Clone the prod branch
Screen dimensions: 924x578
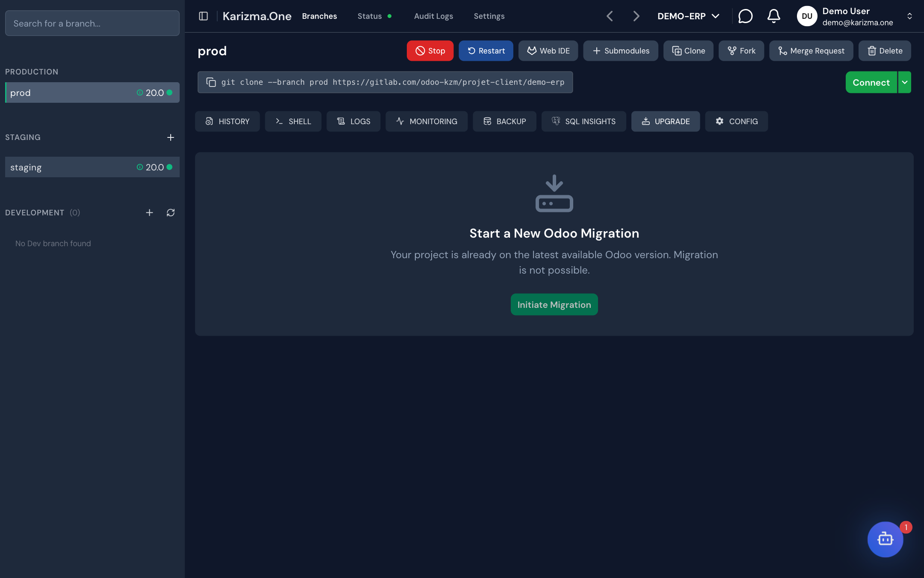[688, 51]
